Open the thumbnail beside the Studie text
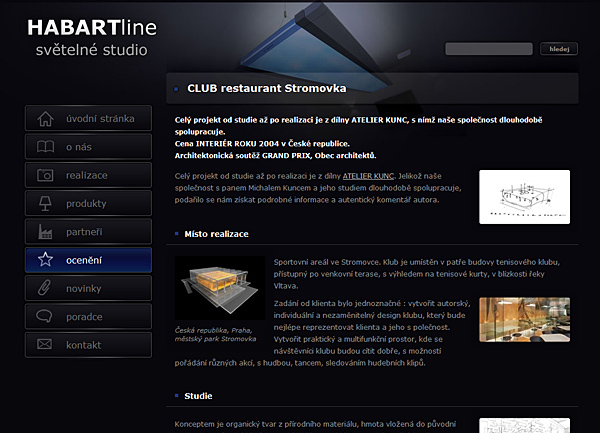Viewport: 600px width, 433px height. tap(524, 425)
